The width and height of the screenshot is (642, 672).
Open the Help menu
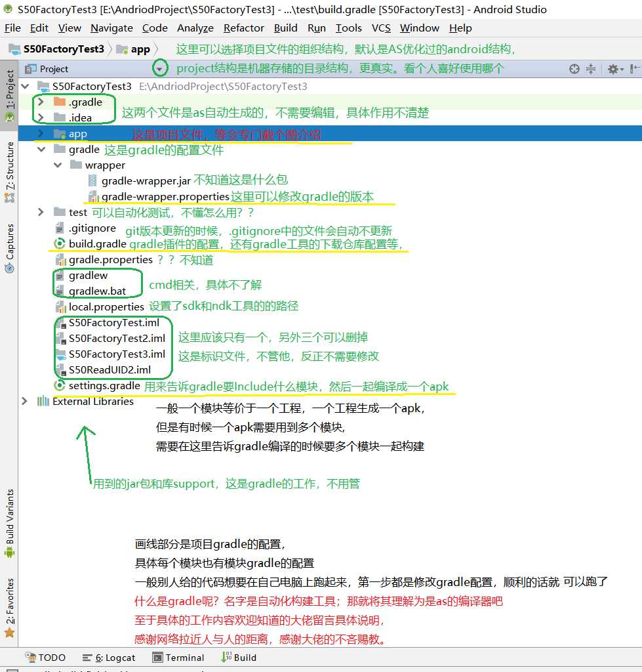(x=460, y=28)
